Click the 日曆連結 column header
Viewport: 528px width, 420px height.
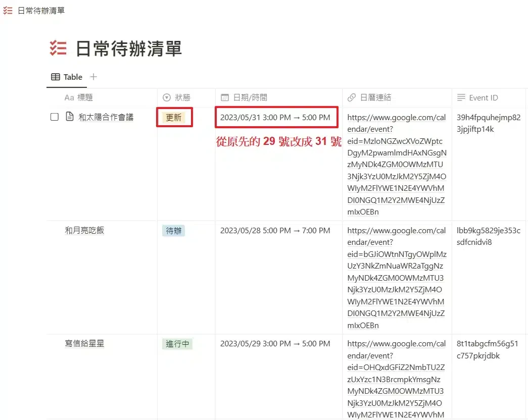(369, 97)
